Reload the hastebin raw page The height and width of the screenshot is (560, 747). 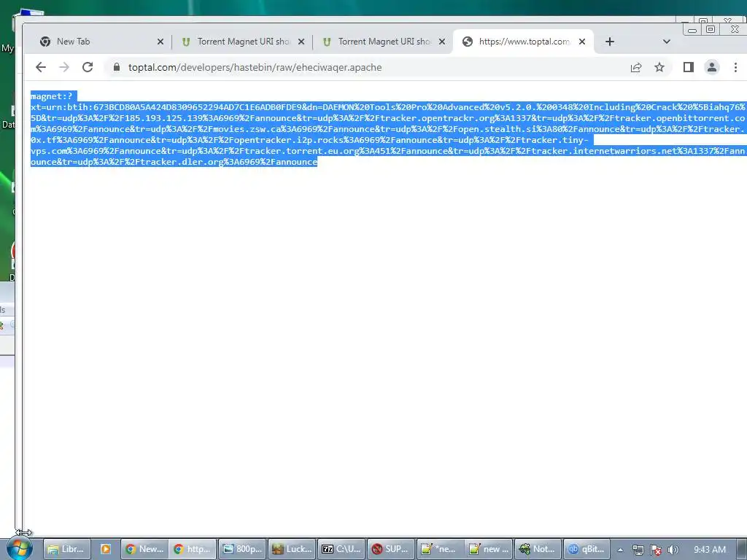[x=88, y=67]
